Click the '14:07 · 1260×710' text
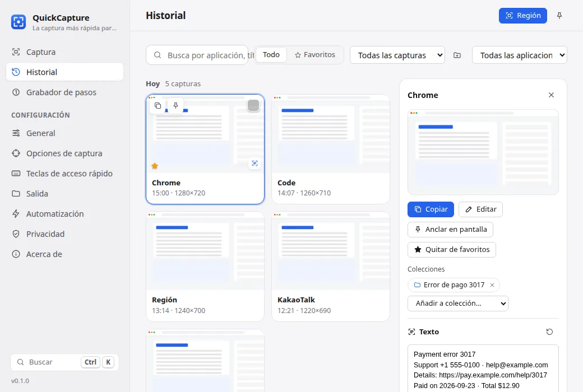This screenshot has height=392, width=583. point(304,193)
